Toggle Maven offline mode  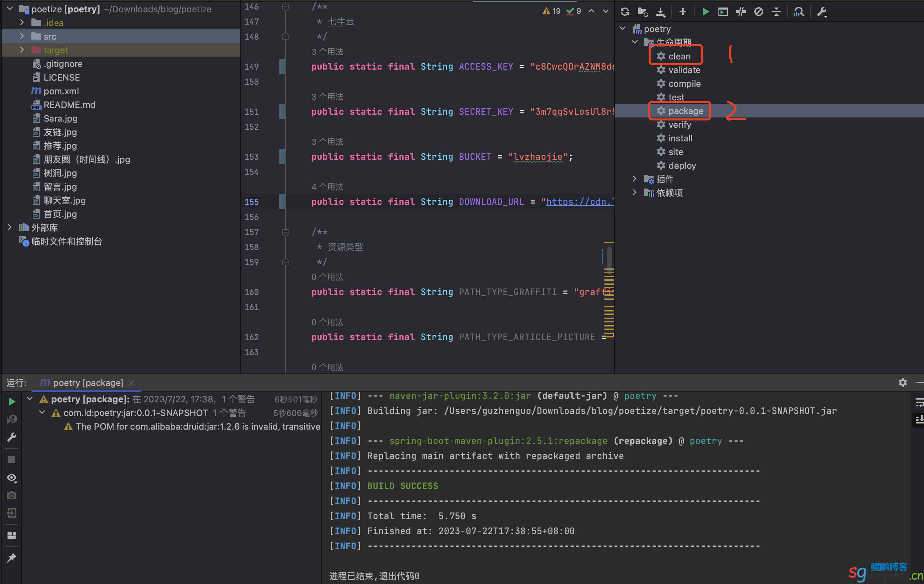(741, 12)
